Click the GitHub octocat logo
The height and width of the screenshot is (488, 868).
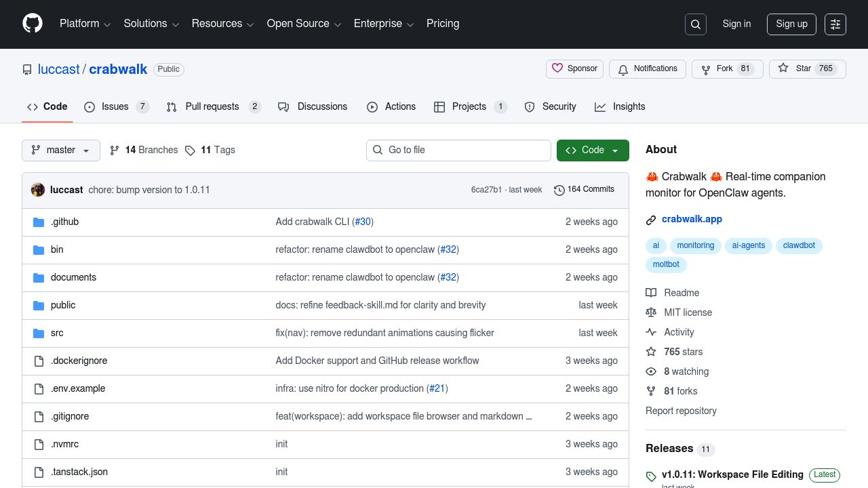click(33, 24)
